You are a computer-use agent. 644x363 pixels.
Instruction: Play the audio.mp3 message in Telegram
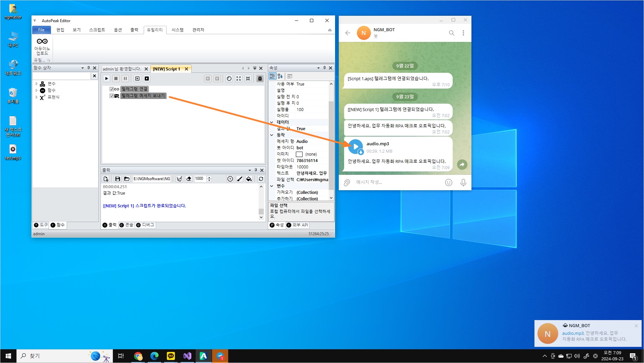coord(355,147)
